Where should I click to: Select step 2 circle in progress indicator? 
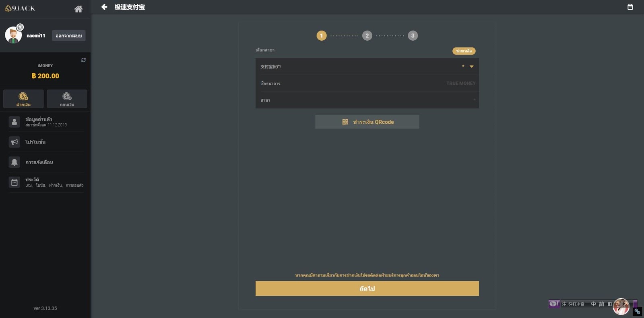[367, 35]
